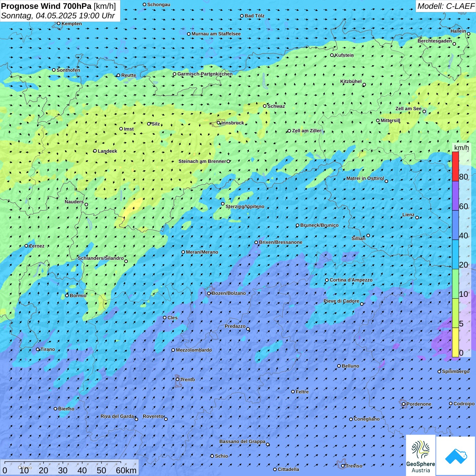Click the 'Schwaz' label
Image resolution: width=476 pixels, height=476 pixels.
pyautogui.click(x=276, y=106)
